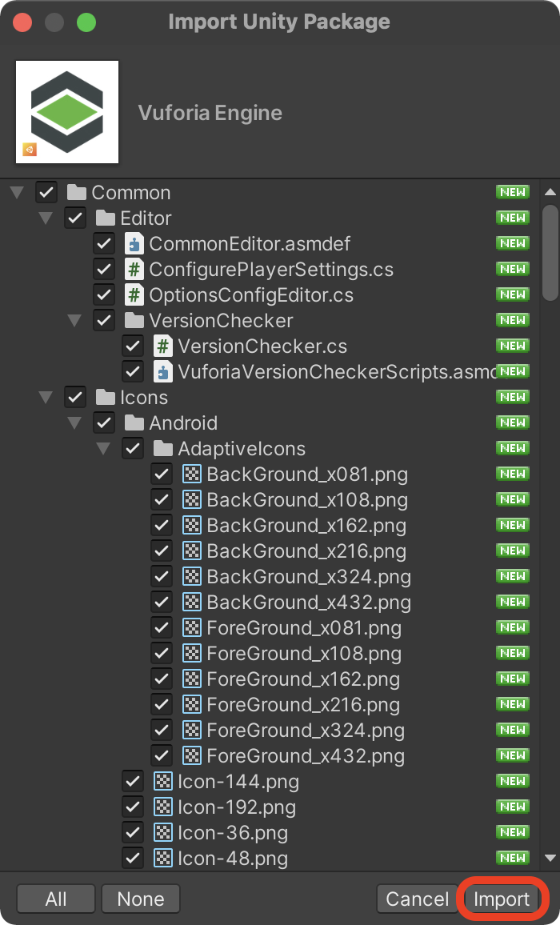The image size is (560, 925).
Task: Click the NEW badge on ForeGround_x108.png row
Action: point(513,653)
